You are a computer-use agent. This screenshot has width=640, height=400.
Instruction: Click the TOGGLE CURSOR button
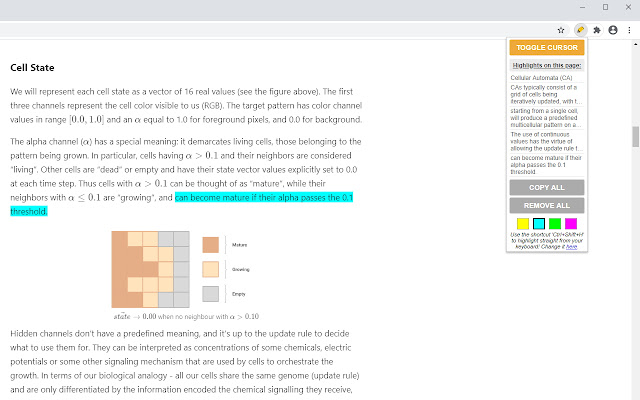[x=547, y=47]
